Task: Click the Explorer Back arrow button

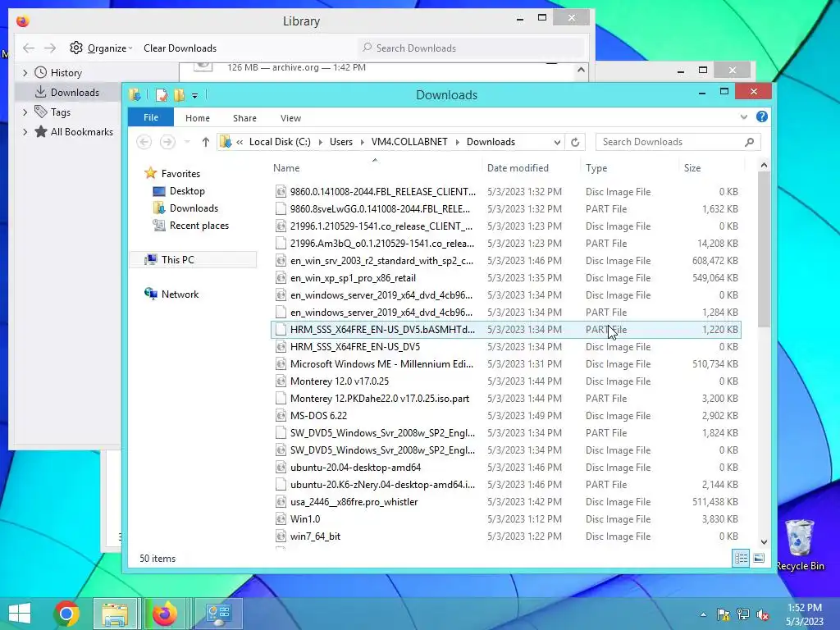Action: 144,142
